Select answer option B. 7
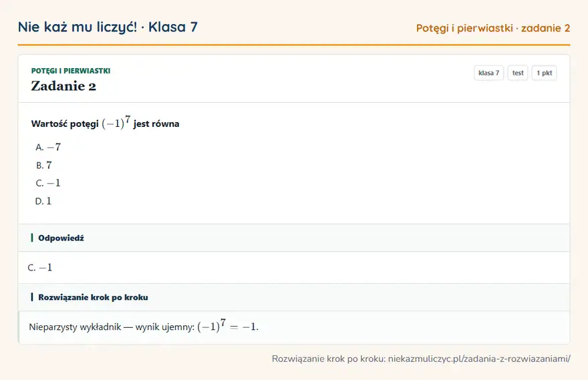Image resolution: width=588 pixels, height=380 pixels. tap(44, 165)
